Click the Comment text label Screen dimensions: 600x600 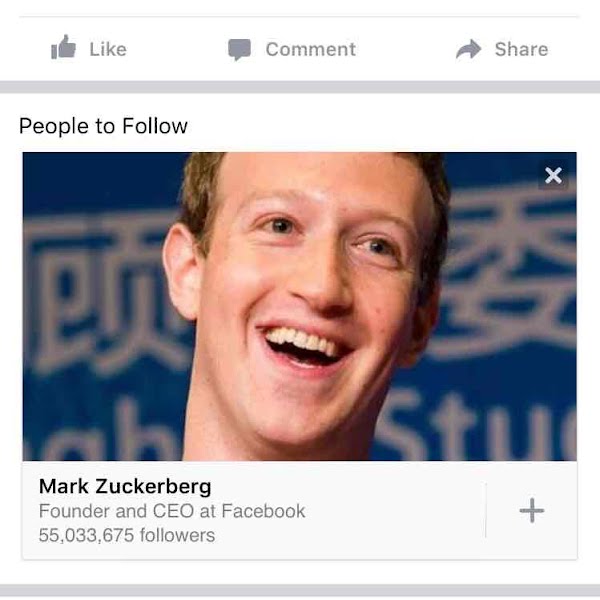point(311,49)
